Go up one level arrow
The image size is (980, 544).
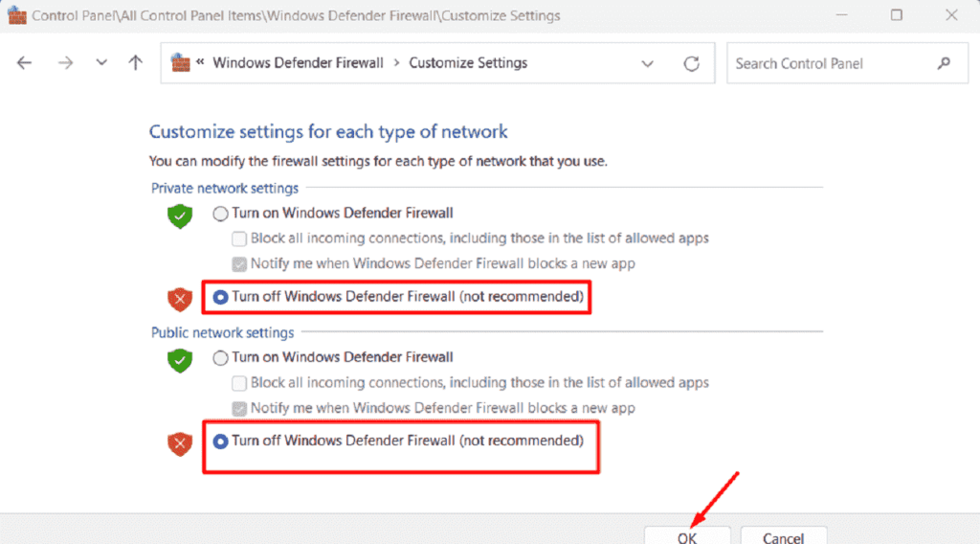pyautogui.click(x=136, y=62)
